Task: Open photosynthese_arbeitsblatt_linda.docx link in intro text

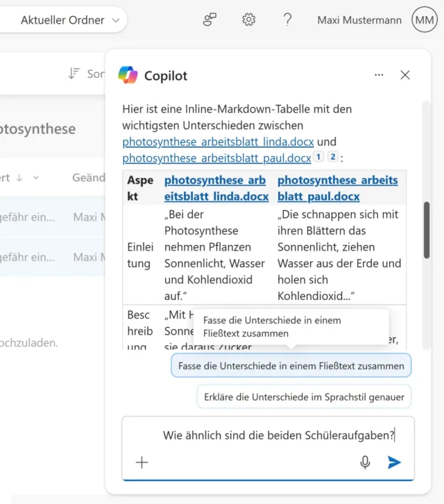Action: point(218,142)
